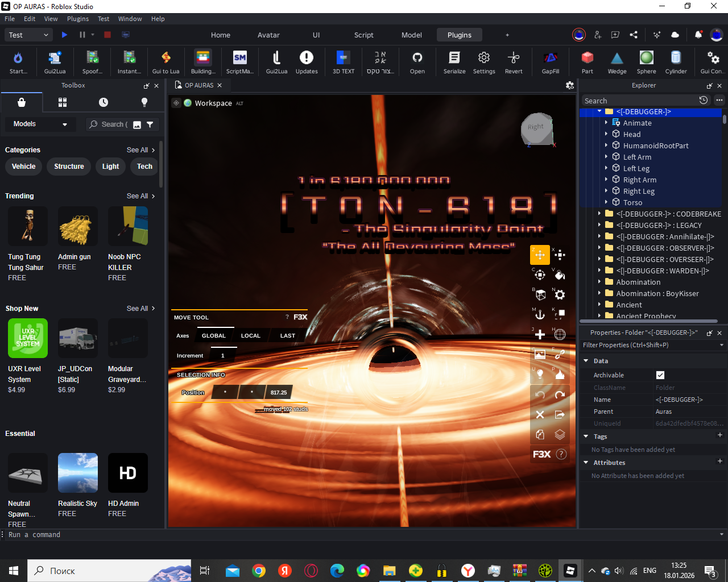Select the F3X Mesh globe tool
The width and height of the screenshot is (728, 582).
click(560, 334)
